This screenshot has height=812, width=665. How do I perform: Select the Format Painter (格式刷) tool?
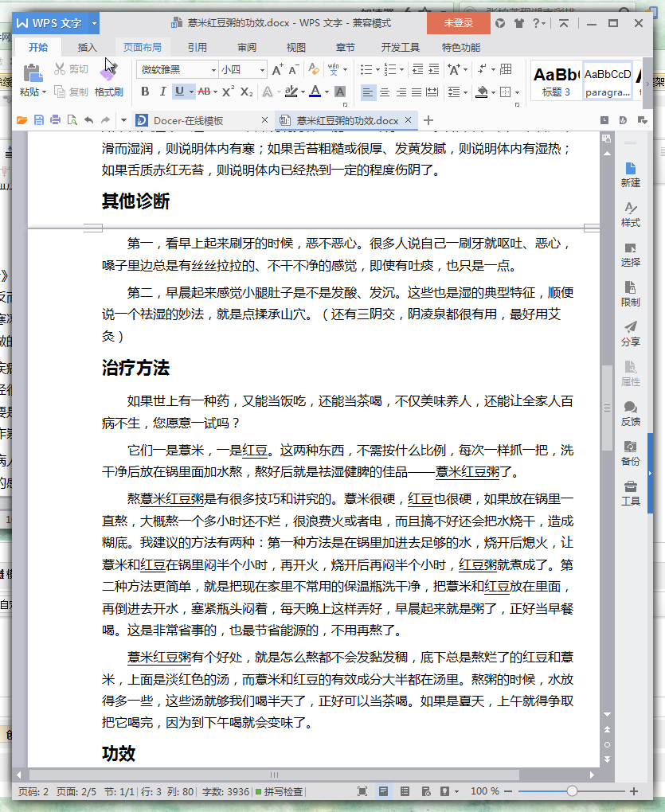coord(109,80)
